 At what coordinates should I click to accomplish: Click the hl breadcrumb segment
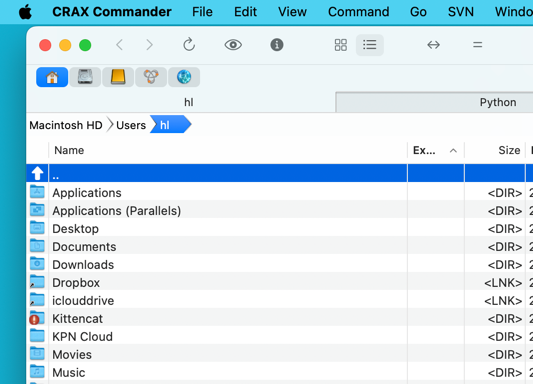coord(170,124)
